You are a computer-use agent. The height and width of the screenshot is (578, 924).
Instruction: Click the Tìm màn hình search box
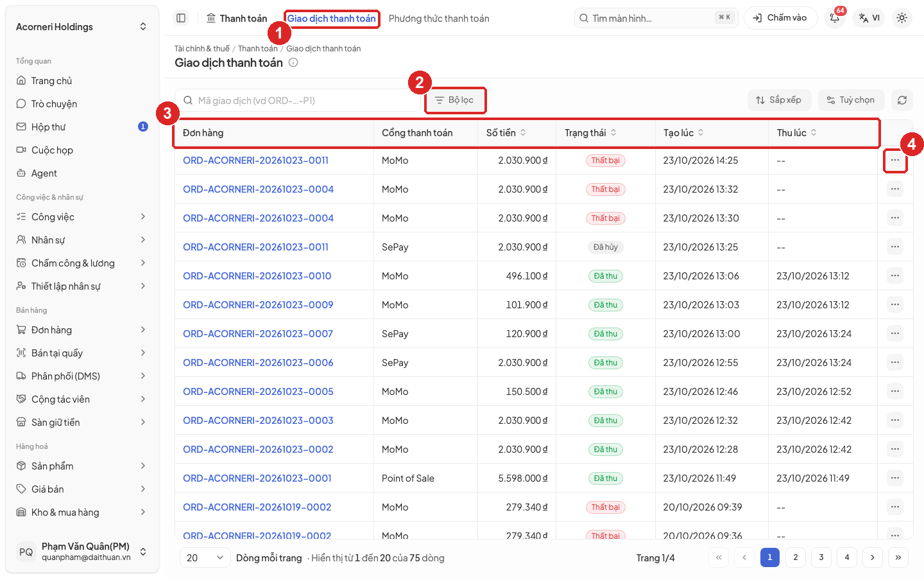[x=656, y=18]
